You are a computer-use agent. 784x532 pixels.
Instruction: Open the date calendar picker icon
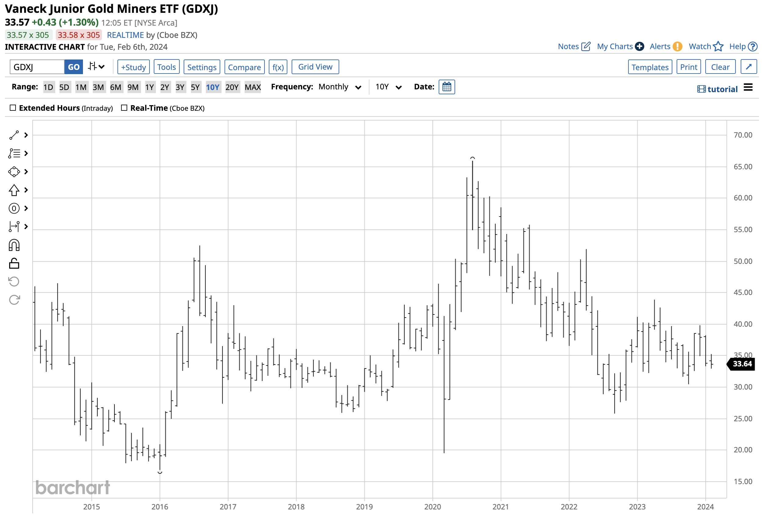[447, 87]
